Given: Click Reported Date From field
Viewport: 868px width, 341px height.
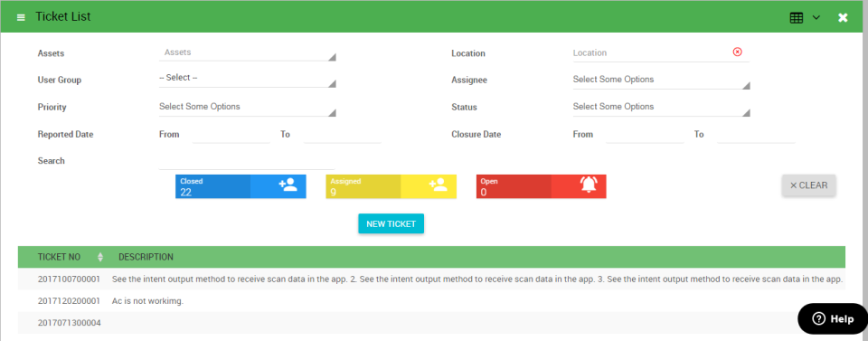Looking at the screenshot, I should tap(231, 135).
